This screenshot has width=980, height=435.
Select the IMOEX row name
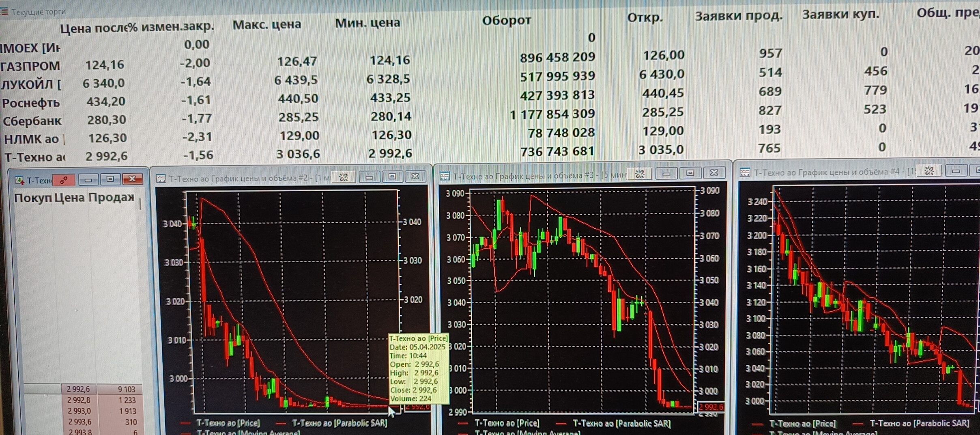(x=30, y=48)
